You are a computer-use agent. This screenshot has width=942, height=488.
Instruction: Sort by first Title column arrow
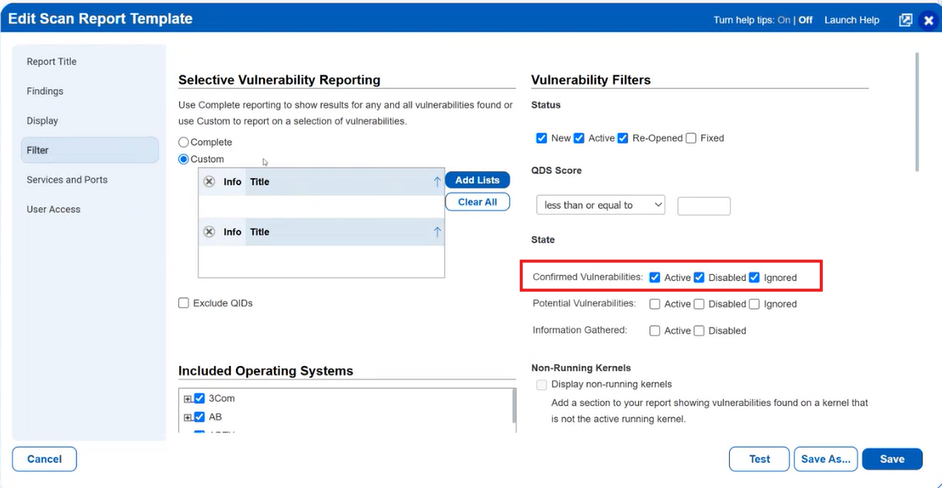click(437, 181)
